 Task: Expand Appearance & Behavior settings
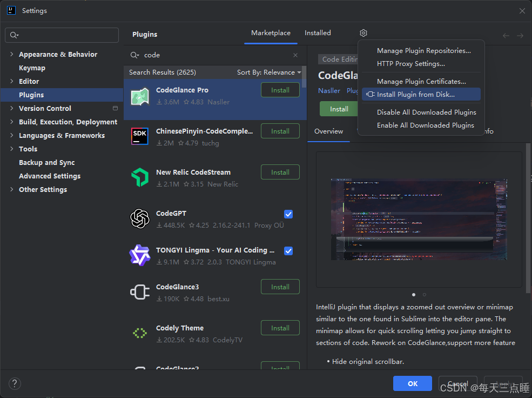(x=12, y=54)
